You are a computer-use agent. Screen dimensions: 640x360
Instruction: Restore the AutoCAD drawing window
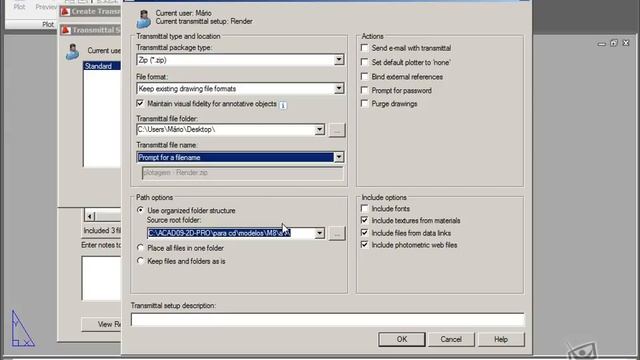pos(614,43)
